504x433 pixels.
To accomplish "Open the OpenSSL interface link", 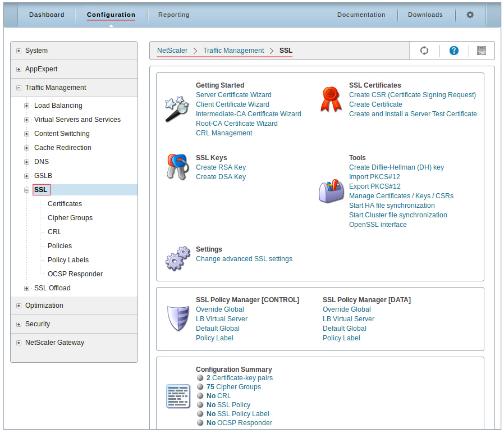I will click(x=378, y=225).
